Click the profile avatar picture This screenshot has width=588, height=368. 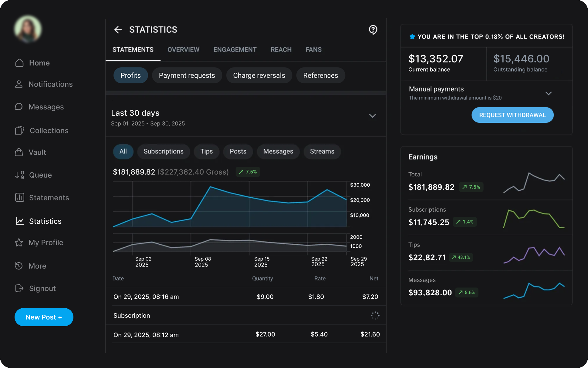(x=28, y=29)
